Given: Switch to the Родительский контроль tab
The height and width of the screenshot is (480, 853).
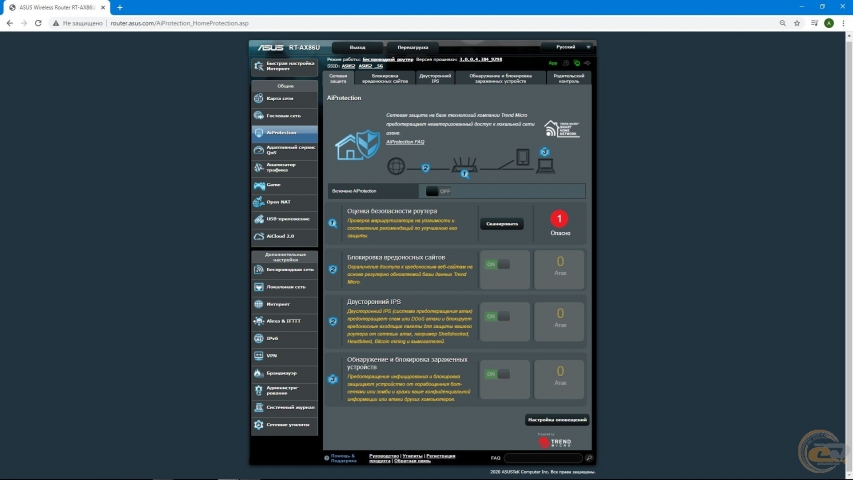Looking at the screenshot, I should [568, 78].
